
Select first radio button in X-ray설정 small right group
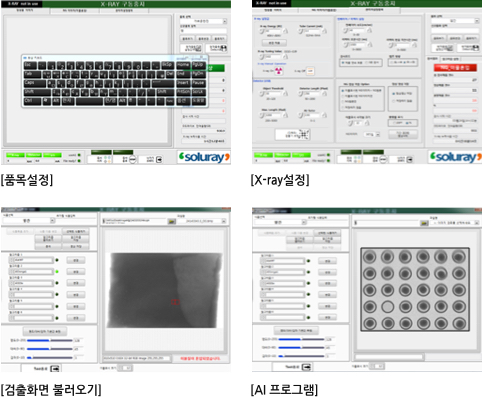point(394,94)
